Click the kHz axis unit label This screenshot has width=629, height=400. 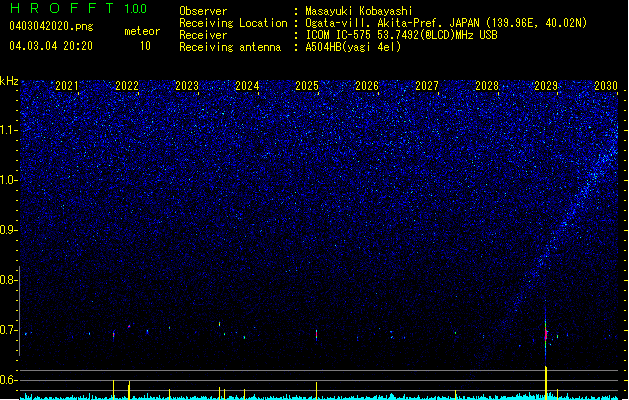point(9,81)
